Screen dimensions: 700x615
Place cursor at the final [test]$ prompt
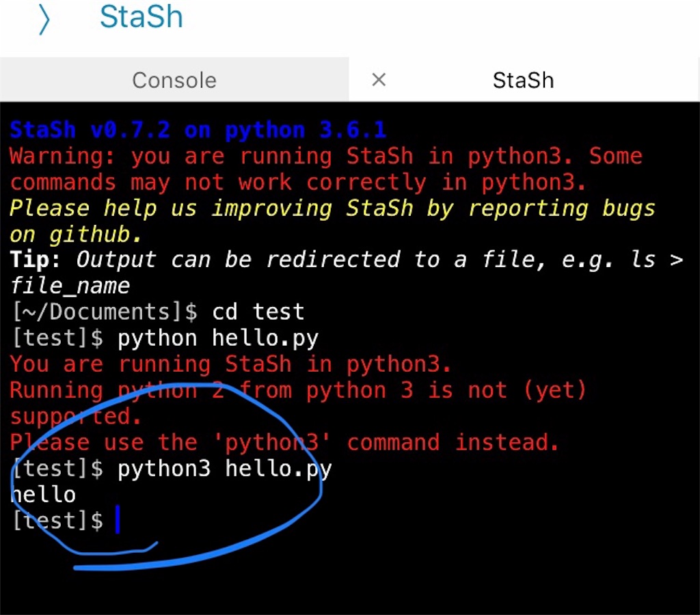[118, 519]
